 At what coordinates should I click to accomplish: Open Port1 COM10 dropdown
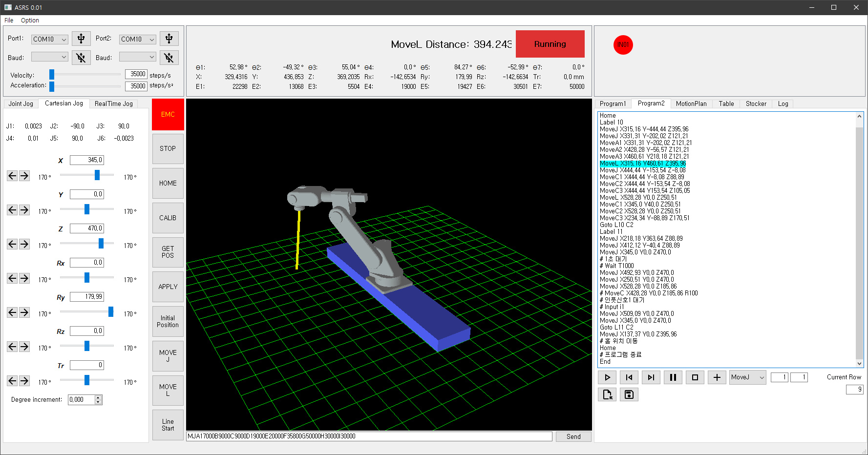(50, 40)
